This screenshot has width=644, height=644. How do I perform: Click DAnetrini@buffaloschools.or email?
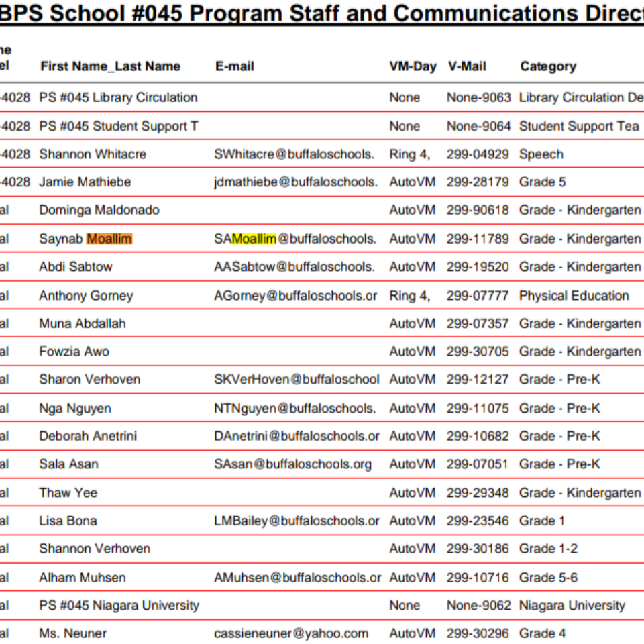click(297, 436)
